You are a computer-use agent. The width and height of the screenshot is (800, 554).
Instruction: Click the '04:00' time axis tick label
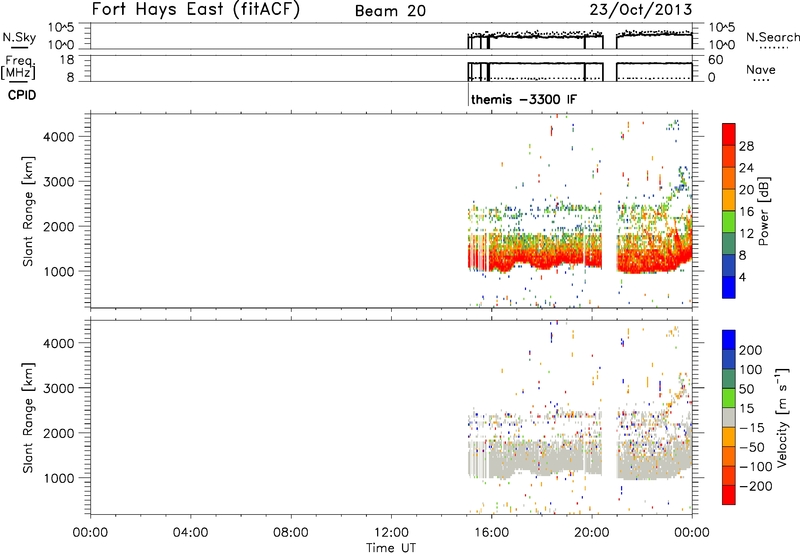191,533
